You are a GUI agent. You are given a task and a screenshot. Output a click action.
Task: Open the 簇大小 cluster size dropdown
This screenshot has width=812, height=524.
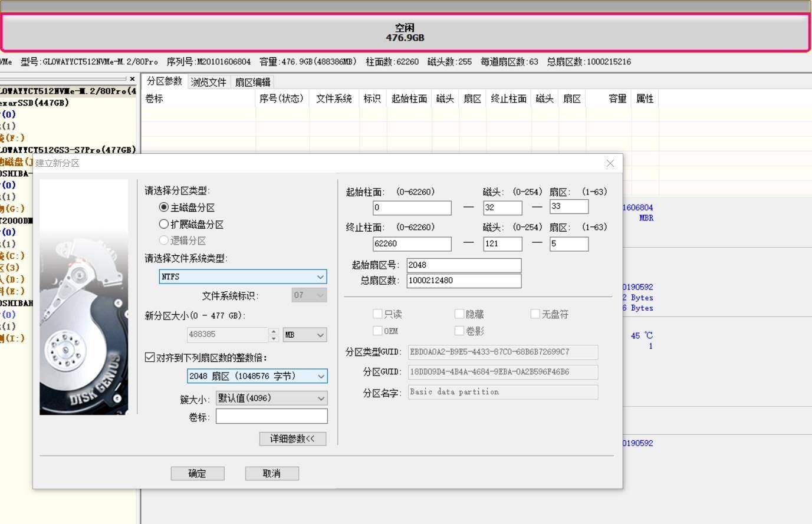pyautogui.click(x=321, y=398)
